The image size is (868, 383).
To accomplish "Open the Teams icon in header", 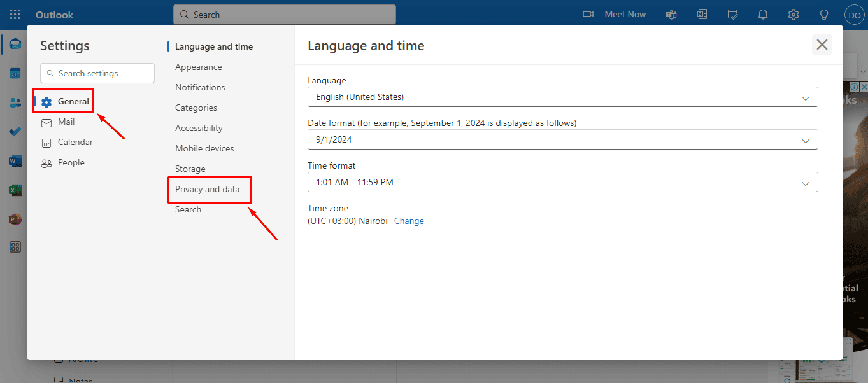I will pyautogui.click(x=671, y=14).
